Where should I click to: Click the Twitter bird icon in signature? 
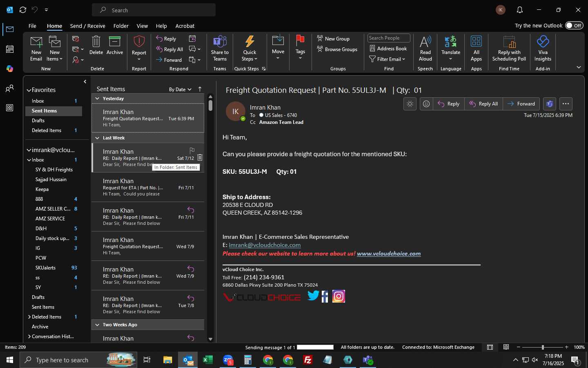313,296
